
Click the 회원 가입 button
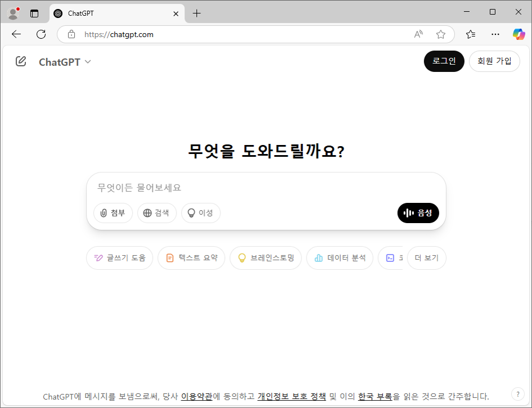[494, 61]
